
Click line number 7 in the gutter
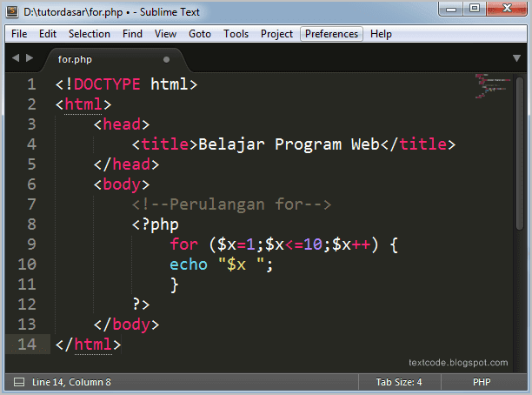pos(31,204)
